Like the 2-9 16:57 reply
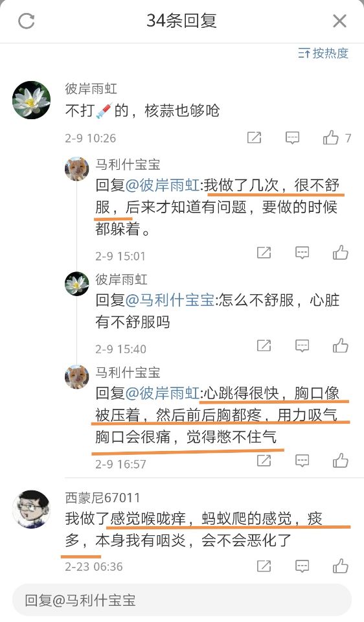The width and height of the screenshot is (364, 622). click(x=340, y=461)
